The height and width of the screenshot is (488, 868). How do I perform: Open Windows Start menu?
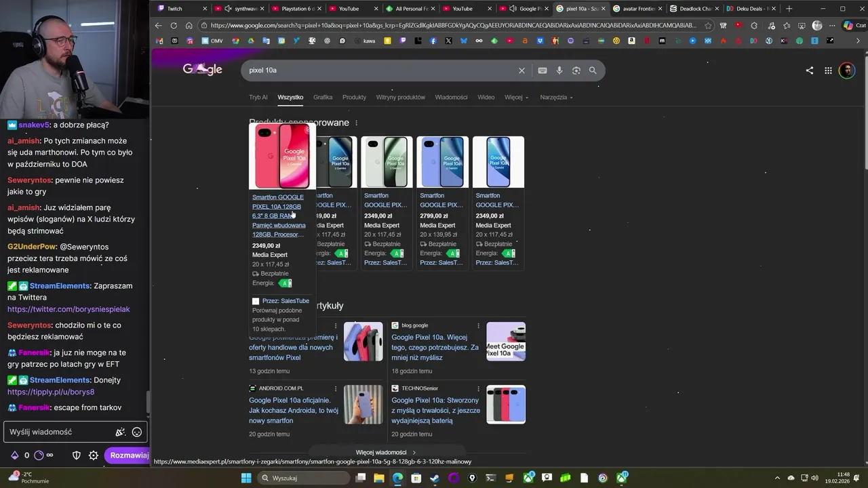[246, 478]
